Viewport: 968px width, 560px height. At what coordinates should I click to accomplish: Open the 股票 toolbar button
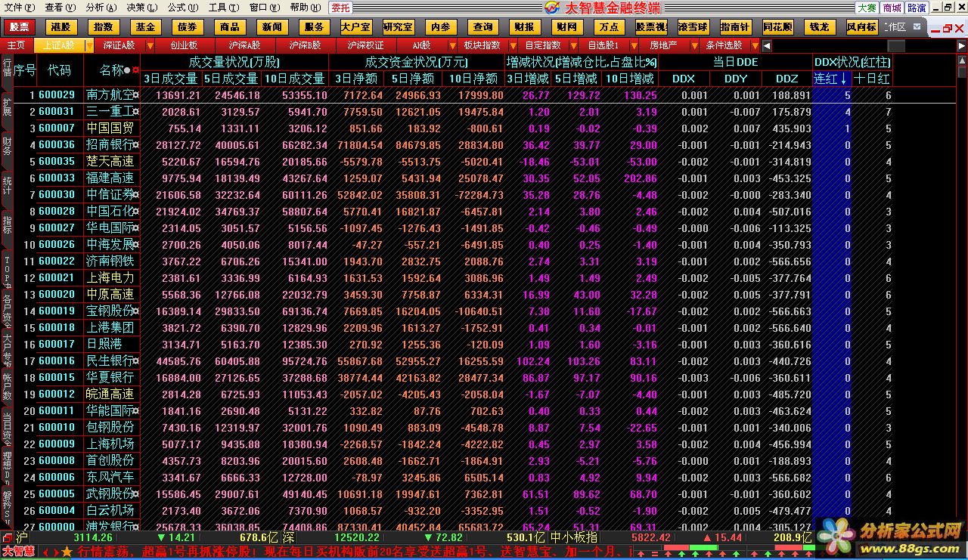19,27
